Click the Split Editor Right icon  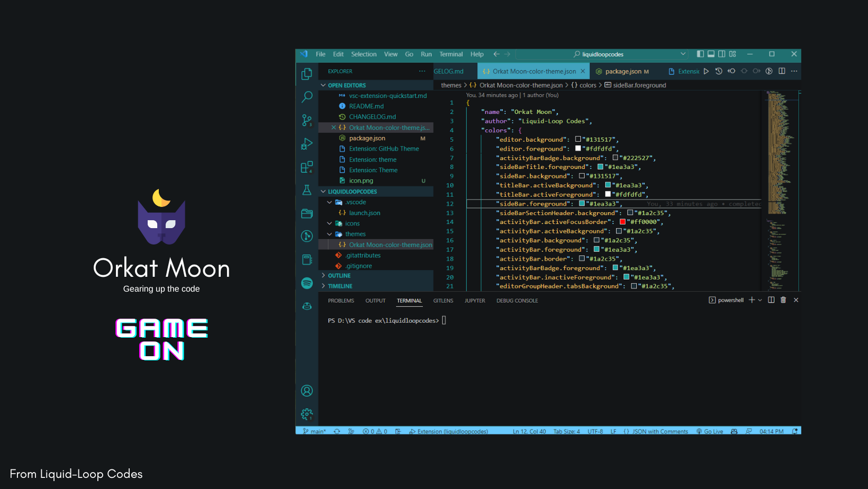pyautogui.click(x=782, y=71)
